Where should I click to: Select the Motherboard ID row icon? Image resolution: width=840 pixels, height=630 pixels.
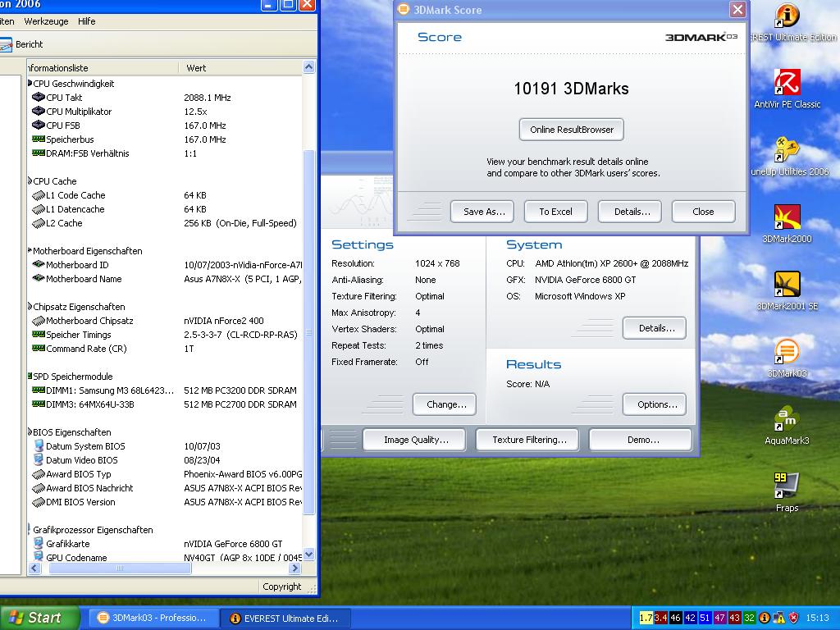[38, 265]
